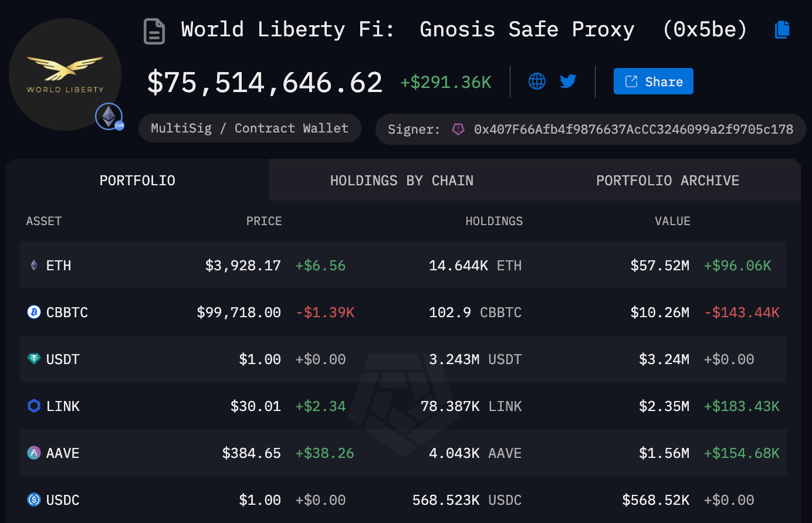
Task: Open the CBBTC asset name link
Action: point(67,313)
